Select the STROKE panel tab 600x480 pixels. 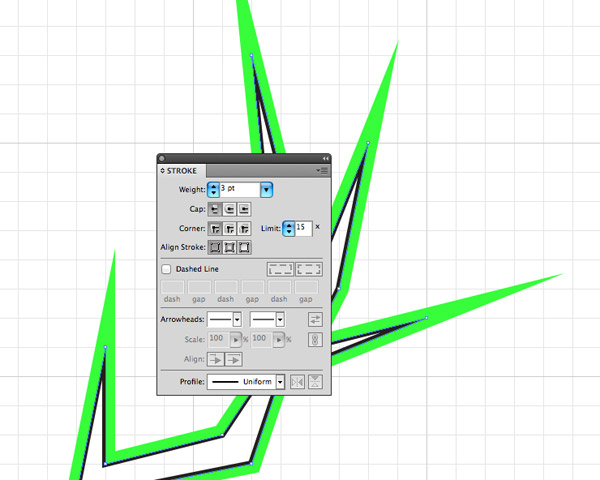click(182, 171)
